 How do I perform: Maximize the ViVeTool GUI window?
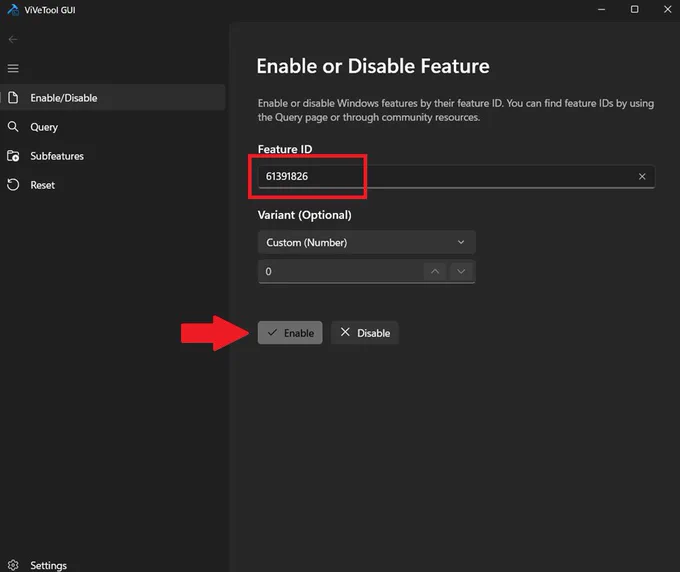point(634,10)
